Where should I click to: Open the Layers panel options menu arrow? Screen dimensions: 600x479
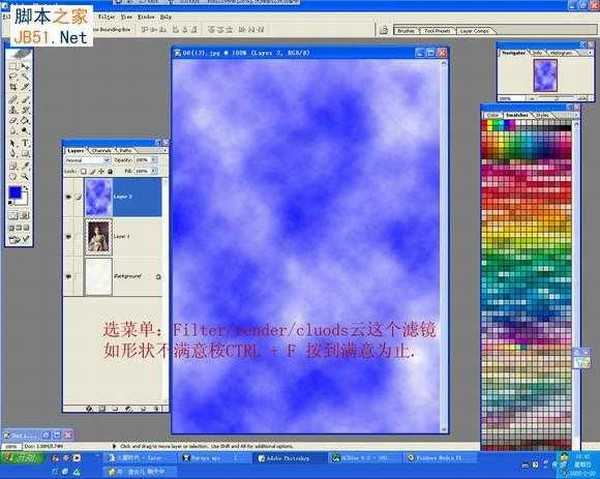click(165, 151)
